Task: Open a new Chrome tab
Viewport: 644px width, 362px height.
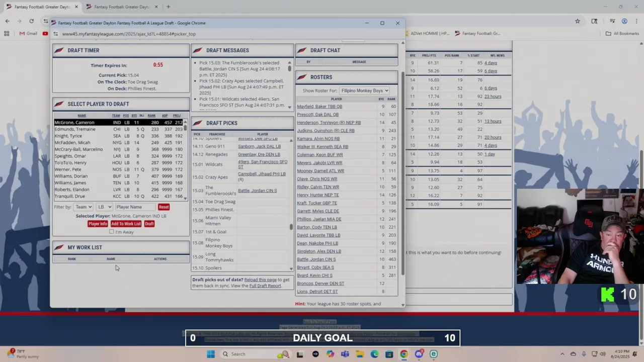Action: 168,7
